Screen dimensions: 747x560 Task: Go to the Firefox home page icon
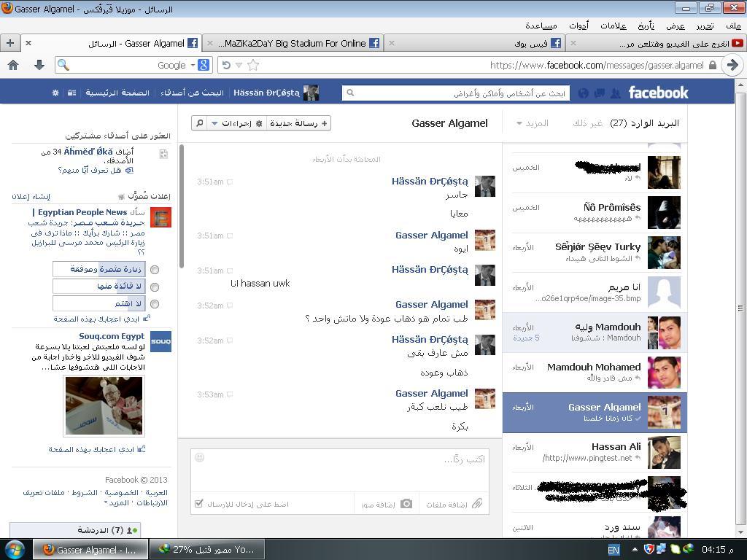[13, 65]
